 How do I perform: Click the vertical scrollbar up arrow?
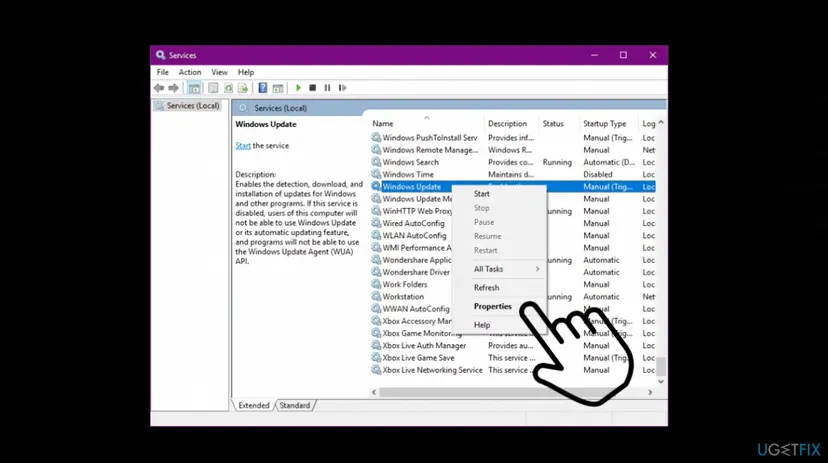661,122
